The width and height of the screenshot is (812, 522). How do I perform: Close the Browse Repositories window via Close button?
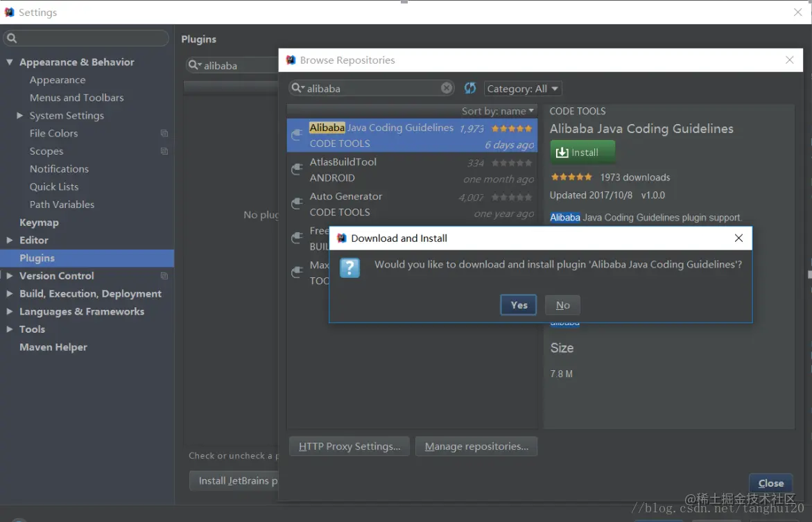[770, 483]
